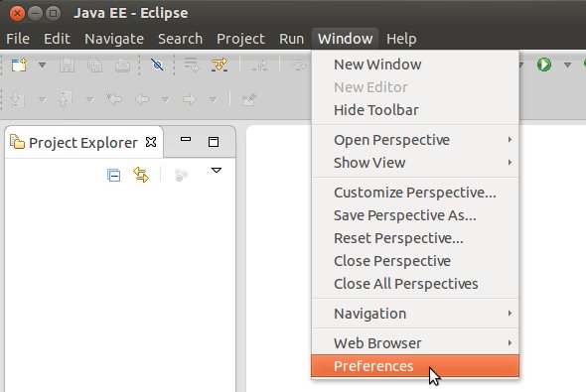
Task: Minimize the Project Explorer view
Action: tap(186, 139)
